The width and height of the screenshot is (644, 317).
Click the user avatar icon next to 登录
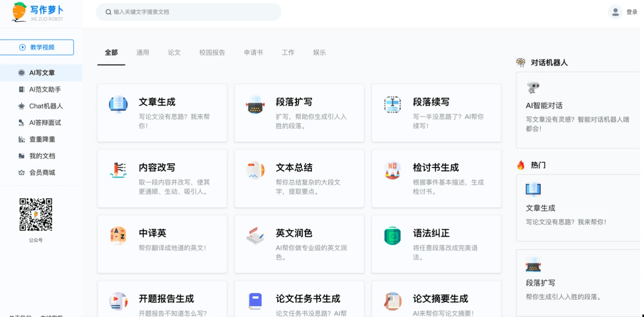615,12
